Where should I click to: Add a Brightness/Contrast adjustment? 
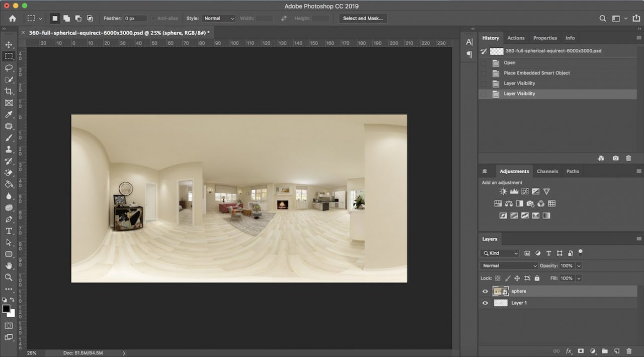point(503,191)
